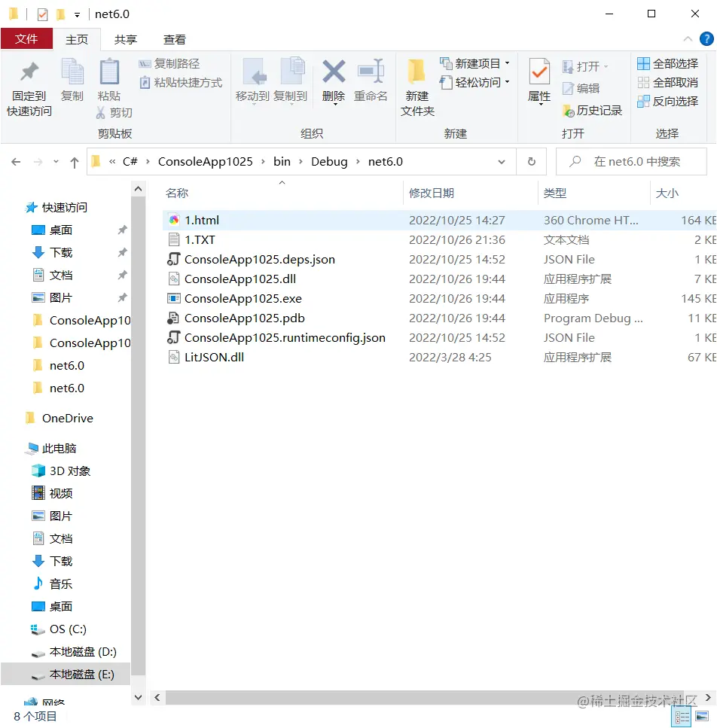The width and height of the screenshot is (717, 728).
Task: Click the Pin to Quick Access icon
Action: click(29, 71)
